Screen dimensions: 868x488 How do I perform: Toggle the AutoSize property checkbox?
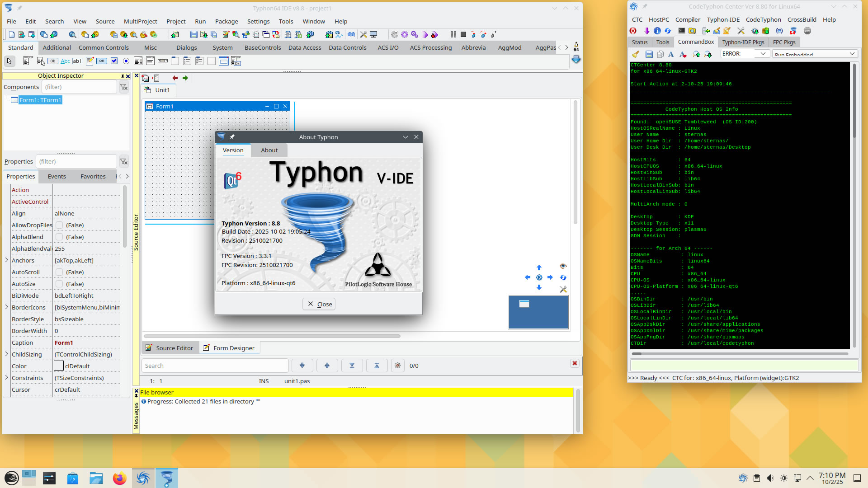pyautogui.click(x=59, y=284)
